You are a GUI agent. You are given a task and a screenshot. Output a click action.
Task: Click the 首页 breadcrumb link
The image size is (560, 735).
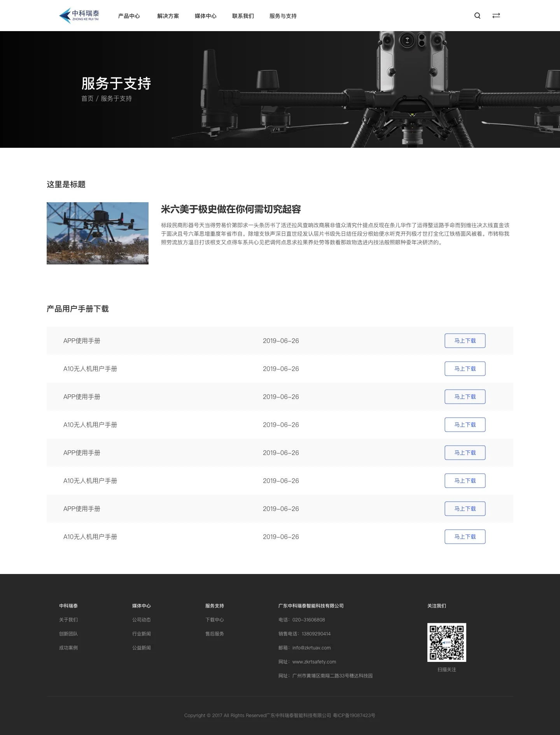coord(87,98)
